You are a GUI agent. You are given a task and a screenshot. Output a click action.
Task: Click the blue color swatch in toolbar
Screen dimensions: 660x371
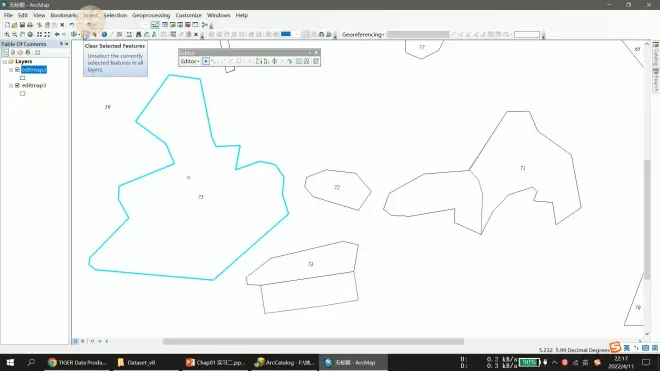tap(286, 34)
